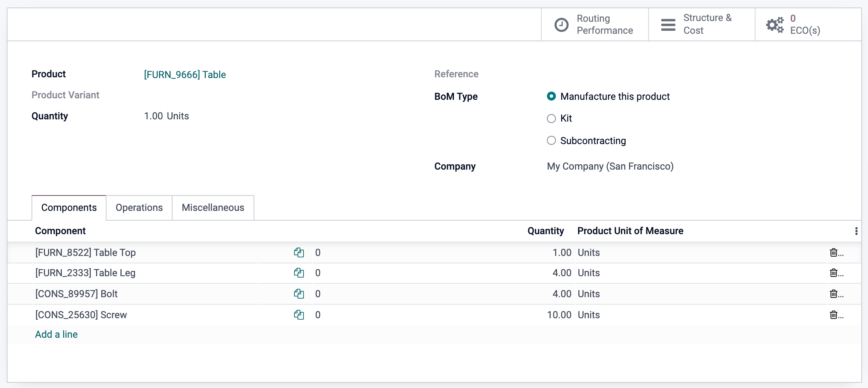Delete the Table Leg component line
Image resolution: width=868 pixels, height=388 pixels.
point(833,273)
